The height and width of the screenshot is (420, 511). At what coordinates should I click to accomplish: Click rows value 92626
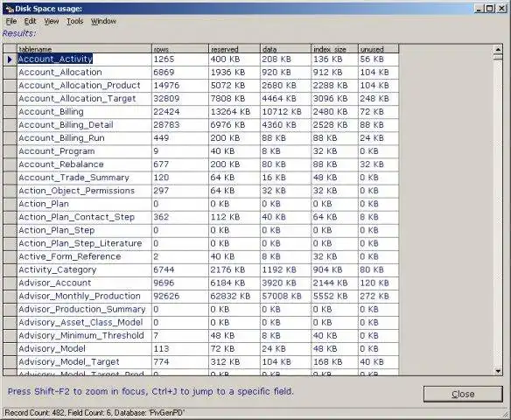tap(166, 296)
